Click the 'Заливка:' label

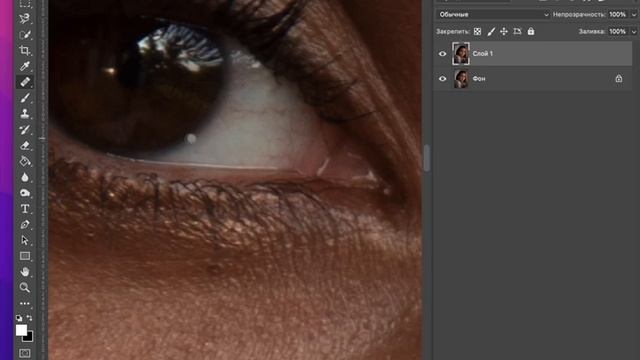(x=592, y=31)
